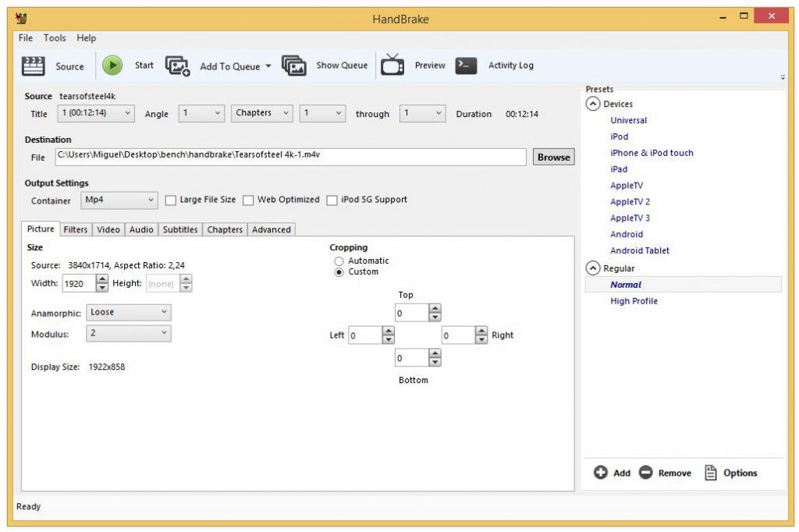Click the Source clapperboard icon
The height and width of the screenshot is (532, 799).
click(x=33, y=66)
